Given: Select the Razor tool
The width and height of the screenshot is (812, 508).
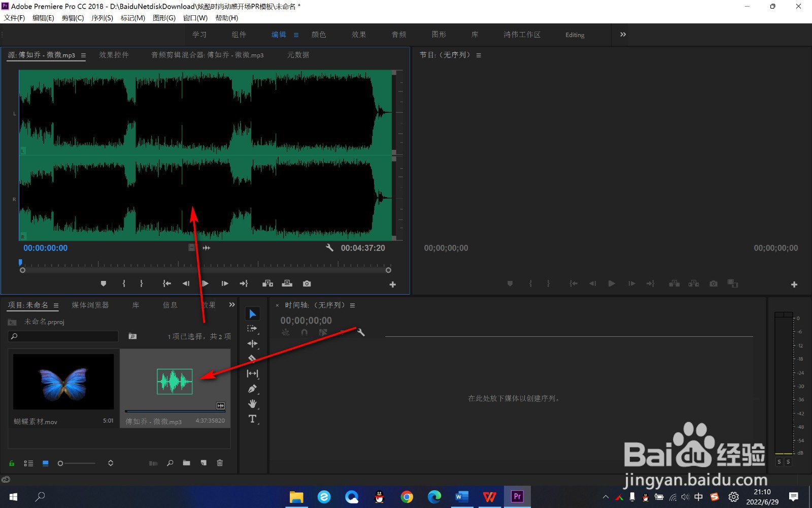Looking at the screenshot, I should (x=252, y=359).
